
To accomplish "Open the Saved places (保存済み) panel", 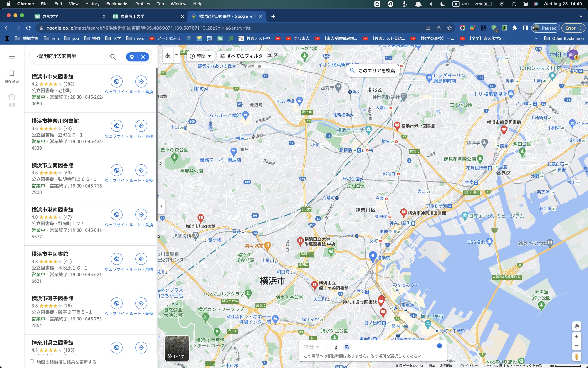I will pos(12,77).
